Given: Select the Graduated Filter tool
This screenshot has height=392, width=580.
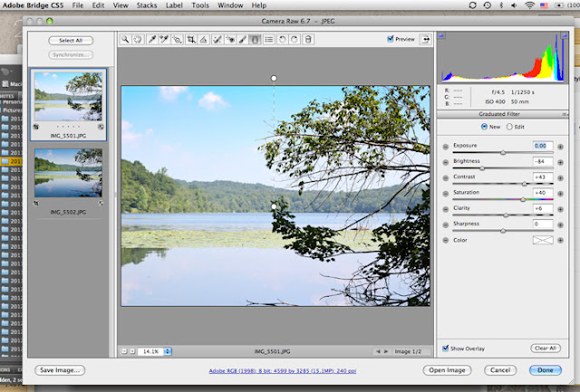Looking at the screenshot, I should (255, 39).
